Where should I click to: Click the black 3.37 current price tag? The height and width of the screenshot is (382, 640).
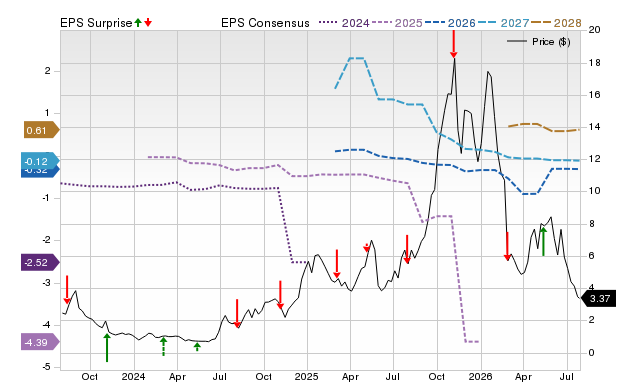coord(598,298)
